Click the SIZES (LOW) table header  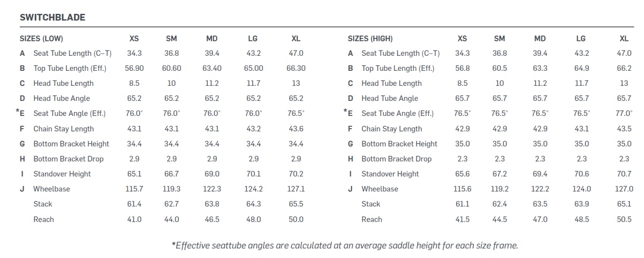pos(45,39)
